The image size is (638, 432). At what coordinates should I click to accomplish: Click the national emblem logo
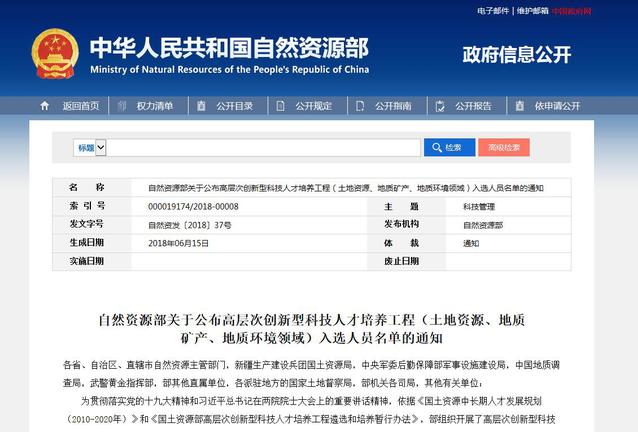tap(54, 54)
